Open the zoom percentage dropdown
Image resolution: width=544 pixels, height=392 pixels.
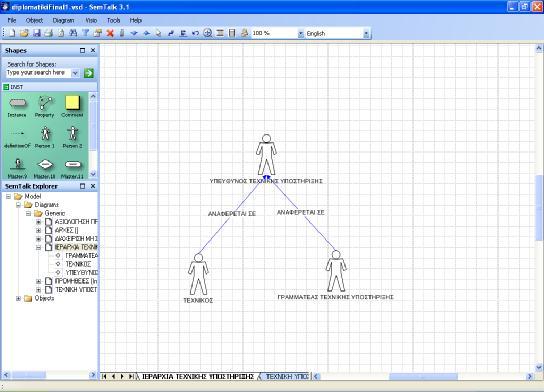click(300, 34)
